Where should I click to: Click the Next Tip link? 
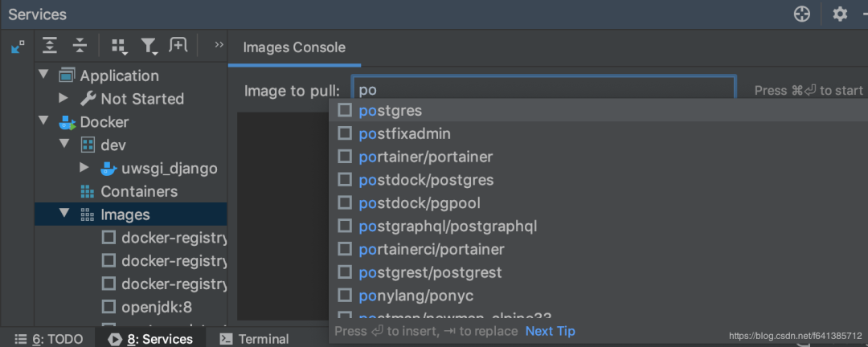[550, 331]
